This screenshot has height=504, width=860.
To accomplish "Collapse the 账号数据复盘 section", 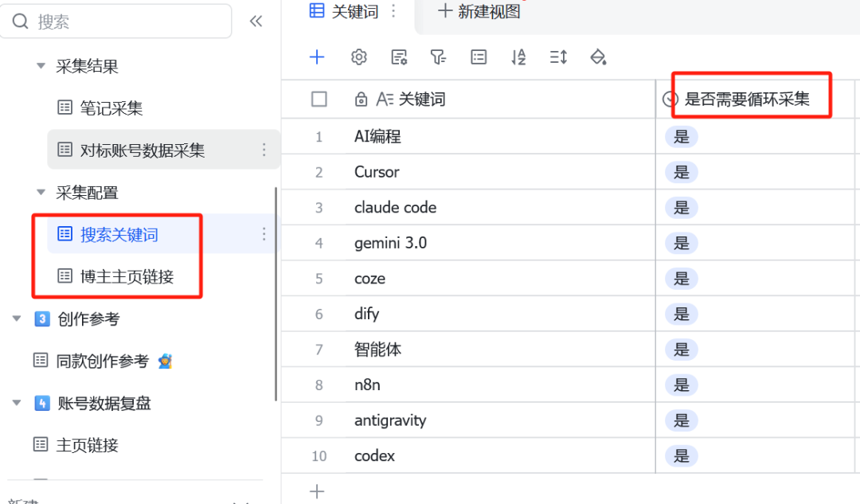I will point(17,403).
